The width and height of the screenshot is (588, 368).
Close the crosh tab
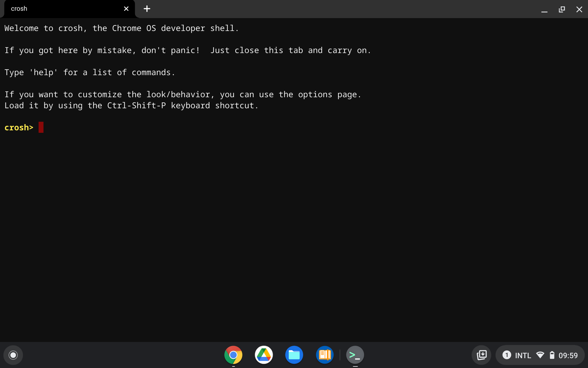point(126,9)
